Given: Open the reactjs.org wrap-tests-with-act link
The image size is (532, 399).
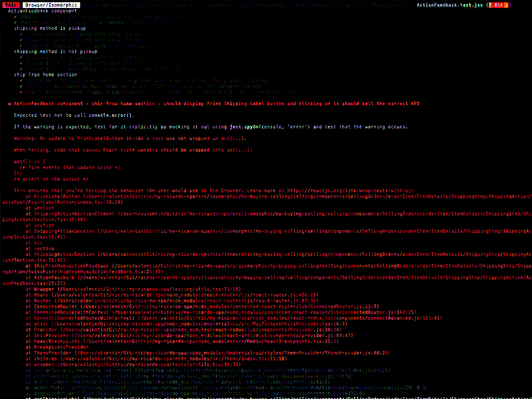Looking at the screenshot, I should tap(350, 191).
